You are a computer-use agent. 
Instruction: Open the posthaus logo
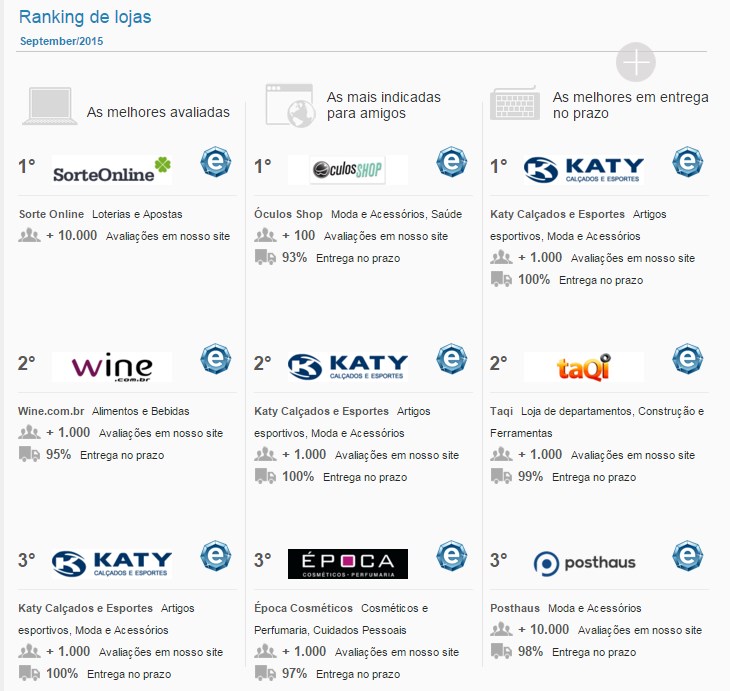584,564
